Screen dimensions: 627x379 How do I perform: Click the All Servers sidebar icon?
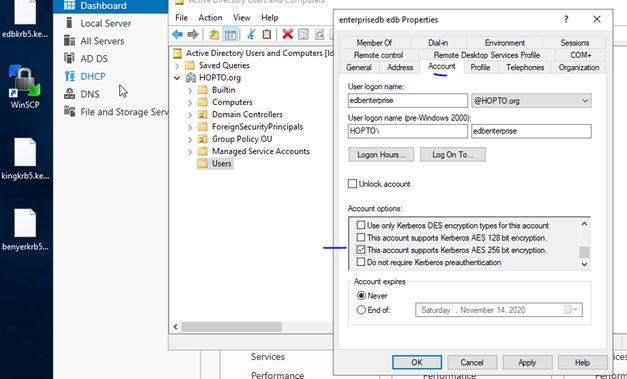70,41
